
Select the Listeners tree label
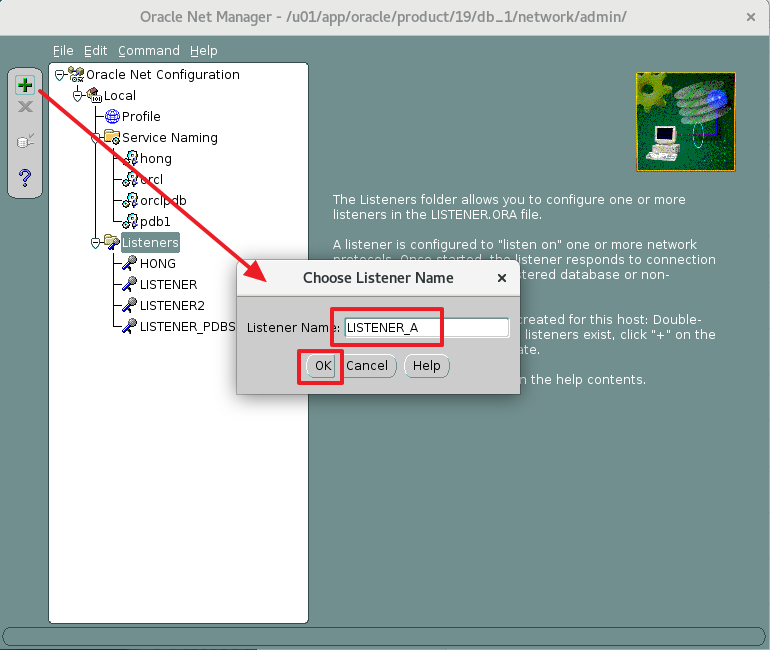150,243
